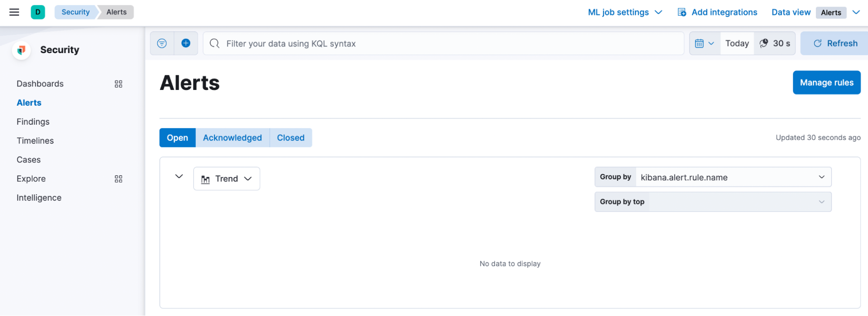The width and height of the screenshot is (868, 316).
Task: Click the Add integrations icon
Action: click(682, 12)
